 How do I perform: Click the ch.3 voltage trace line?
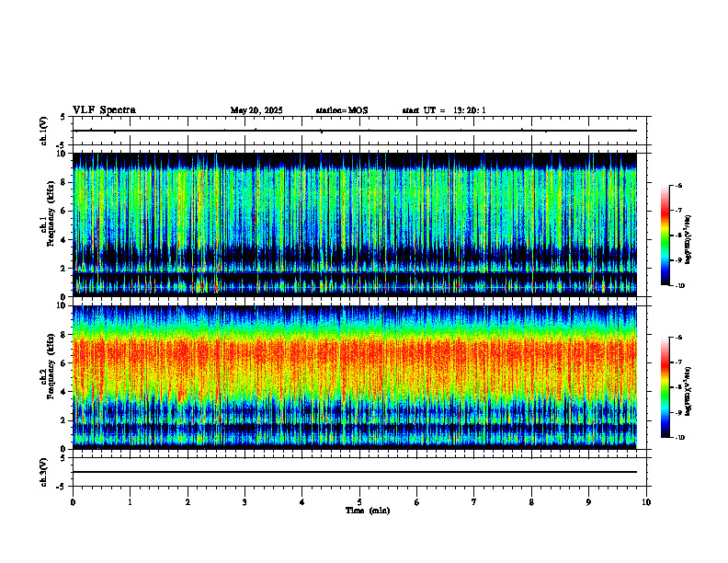[x=355, y=472]
